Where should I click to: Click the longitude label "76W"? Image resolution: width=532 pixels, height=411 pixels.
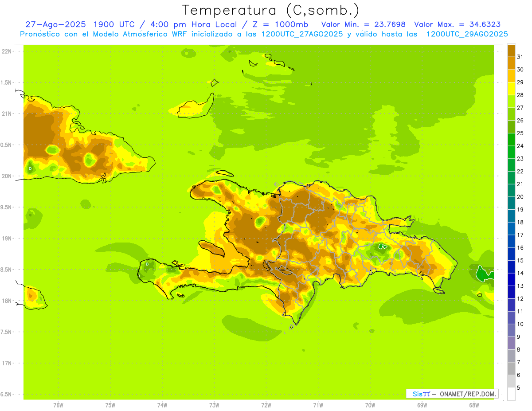[58, 405]
